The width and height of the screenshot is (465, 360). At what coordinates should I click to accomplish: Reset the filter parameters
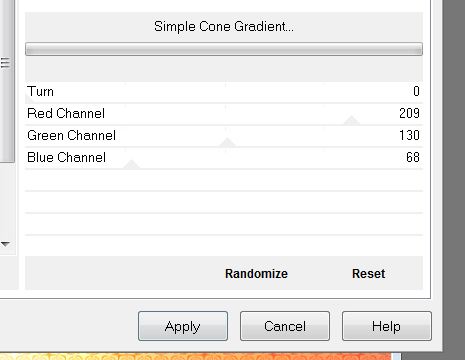[368, 274]
